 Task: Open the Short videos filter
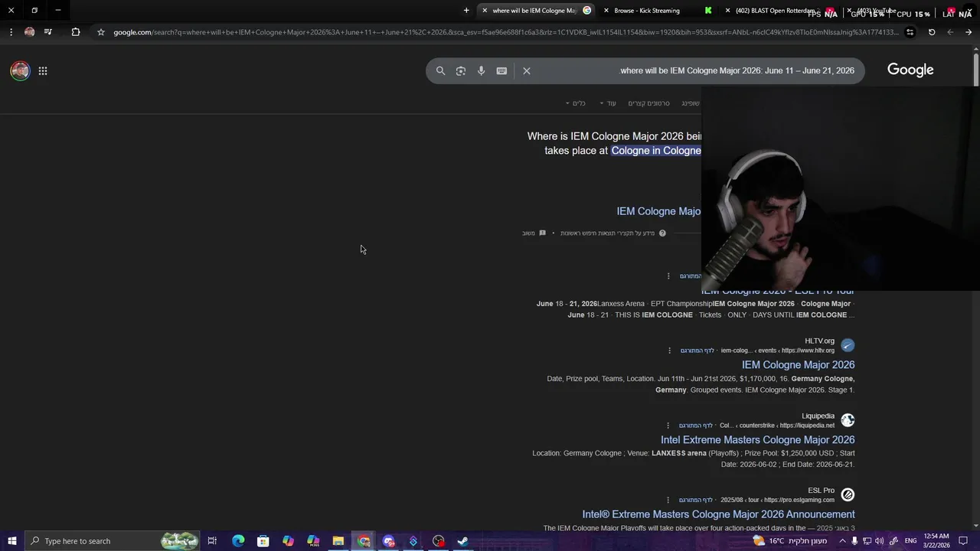click(x=648, y=103)
